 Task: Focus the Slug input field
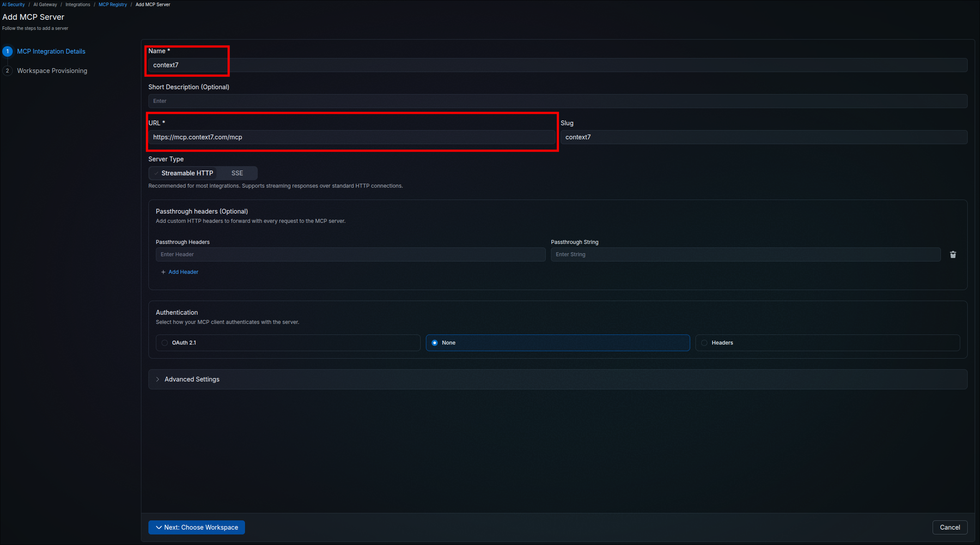click(x=764, y=137)
